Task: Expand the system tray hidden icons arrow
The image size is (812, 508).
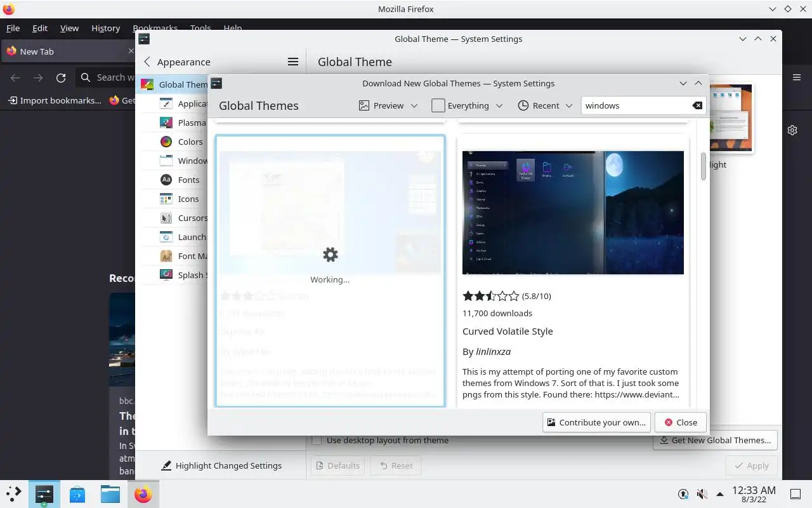Action: [720, 494]
